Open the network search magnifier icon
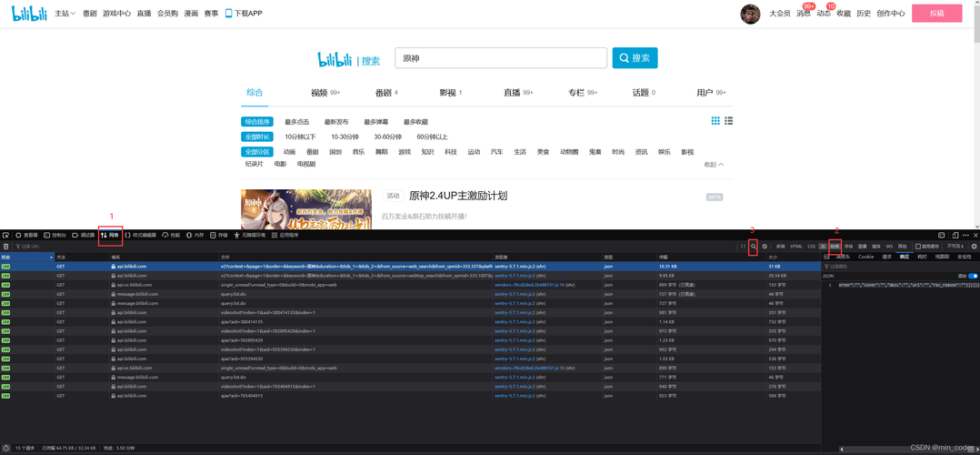This screenshot has width=980, height=455. point(754,247)
